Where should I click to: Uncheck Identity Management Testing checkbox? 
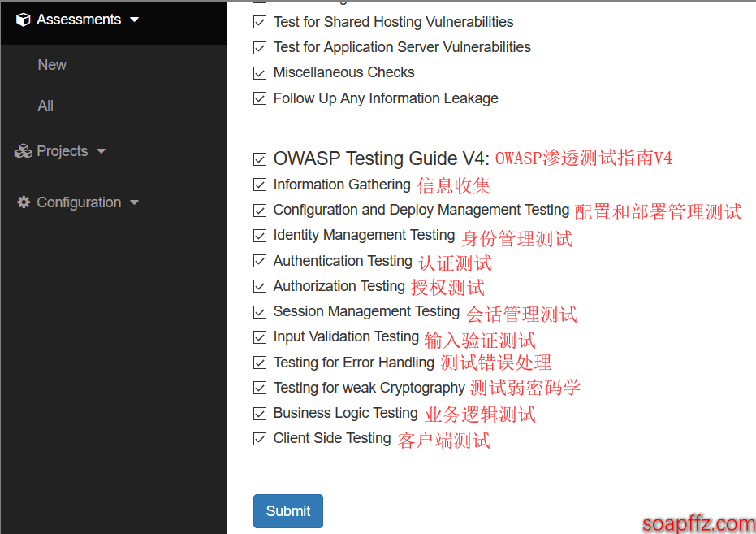click(x=260, y=236)
